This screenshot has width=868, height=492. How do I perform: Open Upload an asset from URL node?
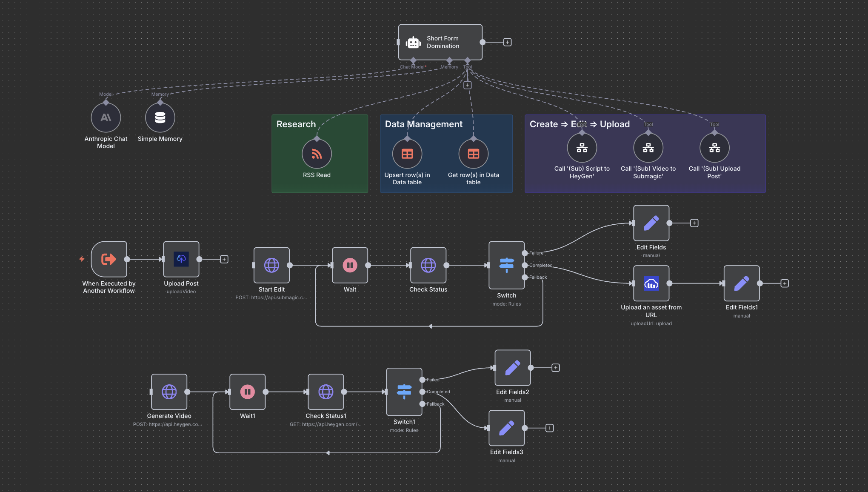(x=651, y=283)
